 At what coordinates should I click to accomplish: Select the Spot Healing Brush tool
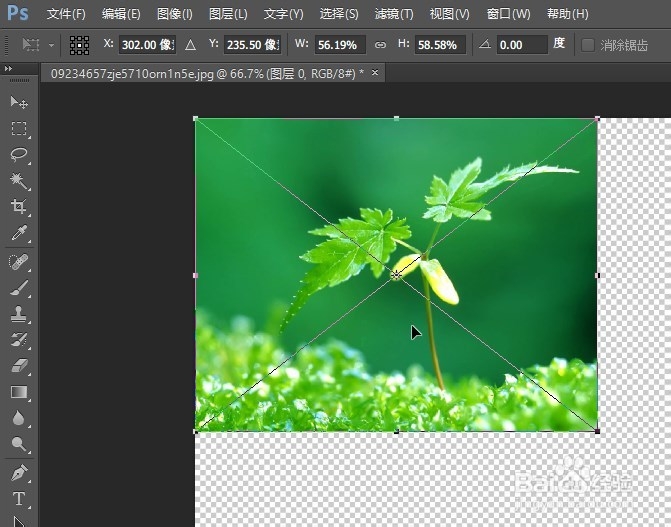[x=18, y=262]
